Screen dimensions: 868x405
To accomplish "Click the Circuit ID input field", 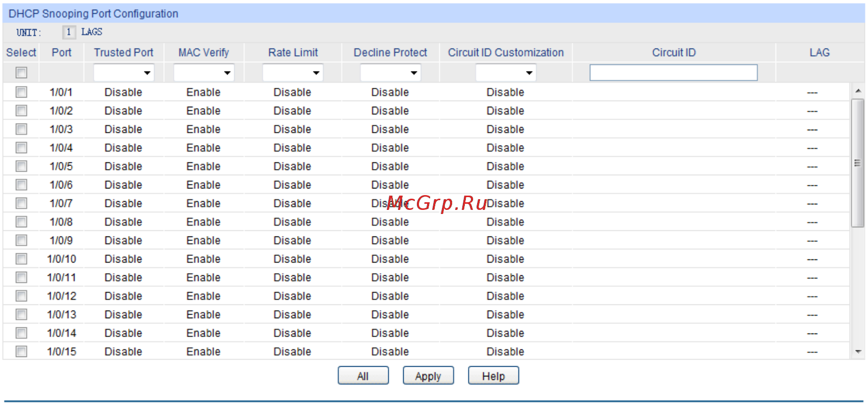I will click(x=674, y=73).
